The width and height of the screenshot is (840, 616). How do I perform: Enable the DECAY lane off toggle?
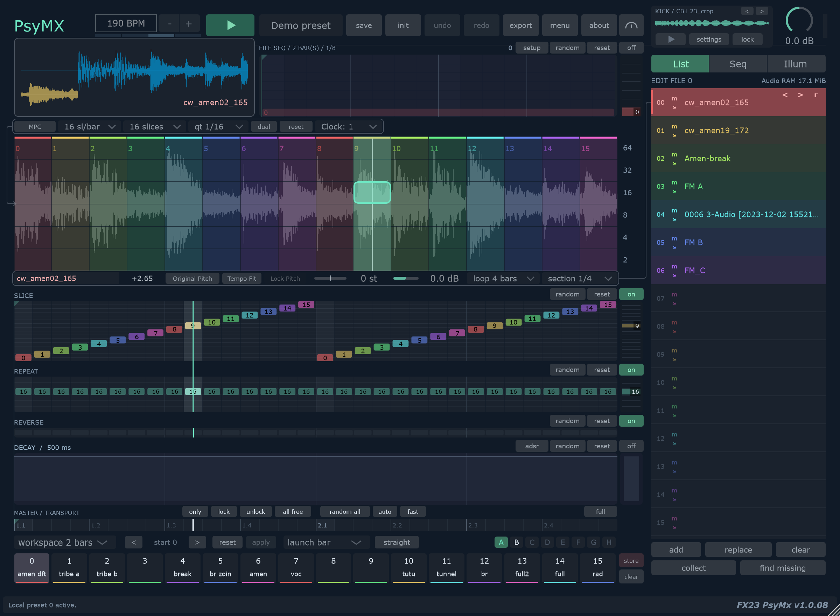tap(631, 446)
